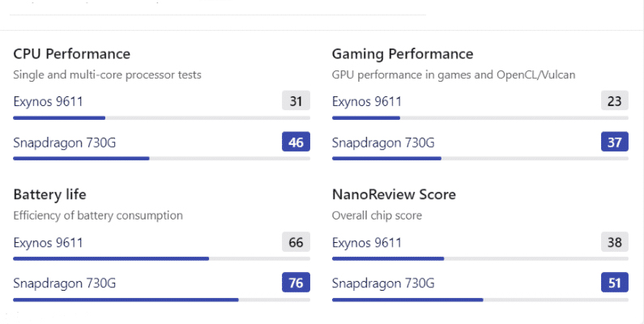Click the CPU score badge 31
644x324 pixels.
pos(296,101)
